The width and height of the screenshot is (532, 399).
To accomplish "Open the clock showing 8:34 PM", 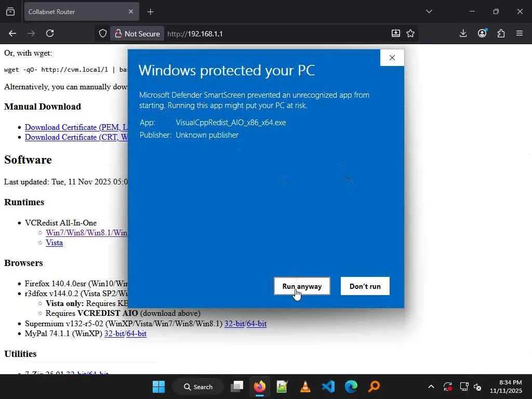I will click(506, 387).
